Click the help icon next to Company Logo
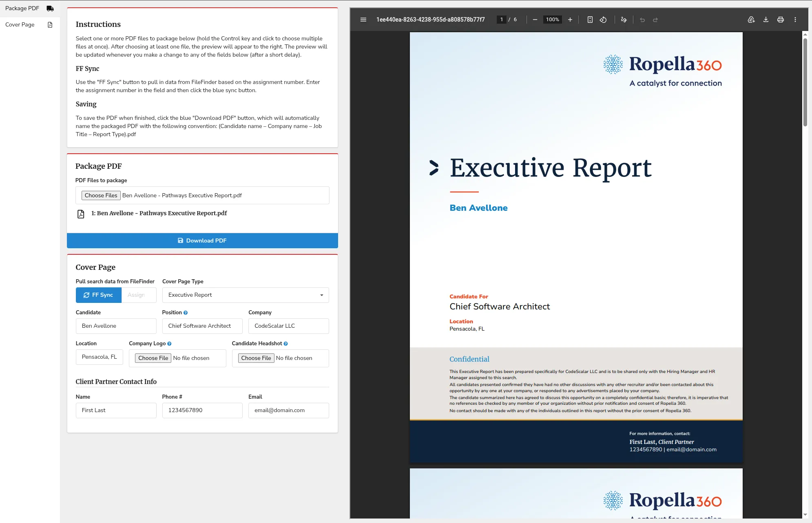The image size is (812, 523). tap(169, 344)
